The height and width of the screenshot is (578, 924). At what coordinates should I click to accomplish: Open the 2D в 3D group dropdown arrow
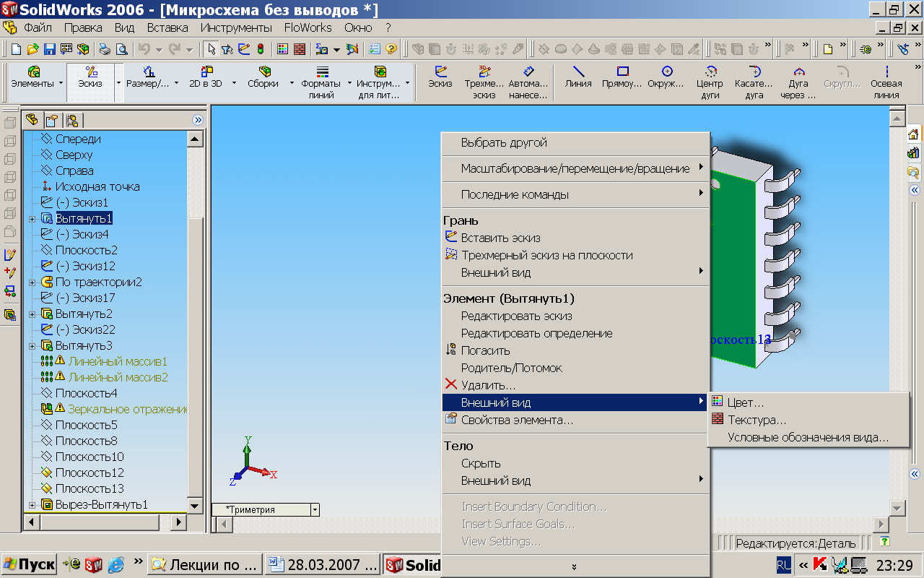coord(234,83)
